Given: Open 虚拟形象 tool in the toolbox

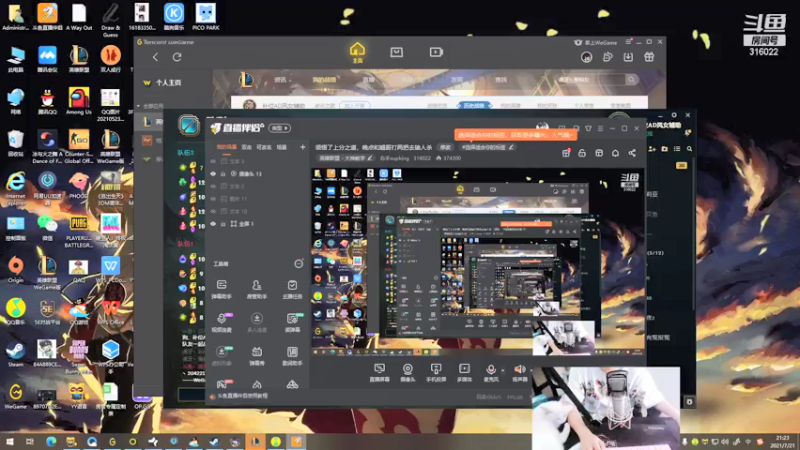Looking at the screenshot, I should 221,356.
